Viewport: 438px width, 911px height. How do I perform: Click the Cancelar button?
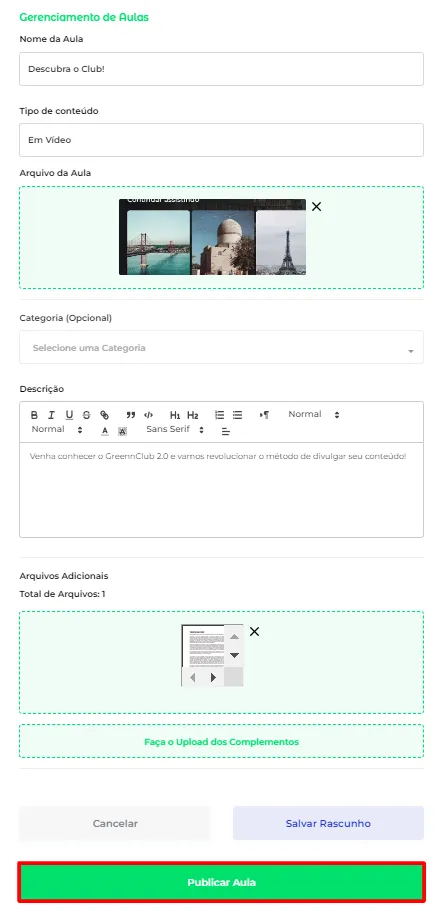tap(115, 823)
